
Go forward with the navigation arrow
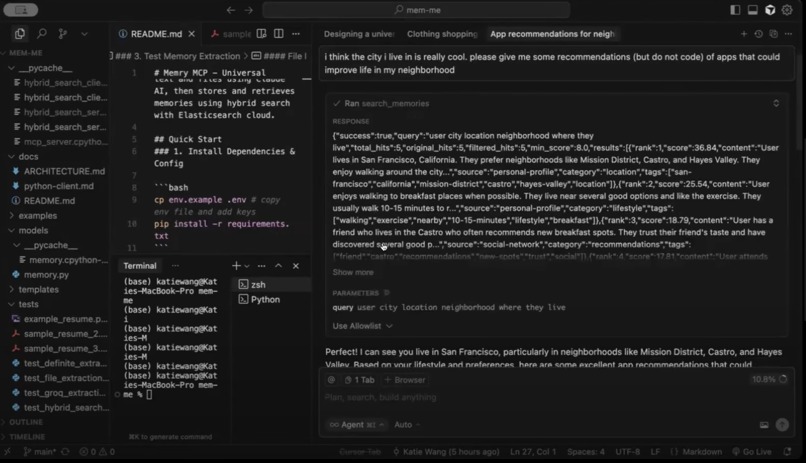click(249, 10)
